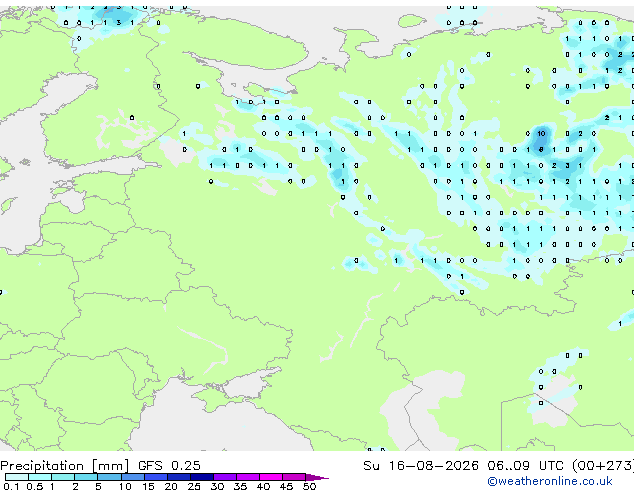Click the '06..09 UTC' time label
The width and height of the screenshot is (634, 490).
click(525, 466)
